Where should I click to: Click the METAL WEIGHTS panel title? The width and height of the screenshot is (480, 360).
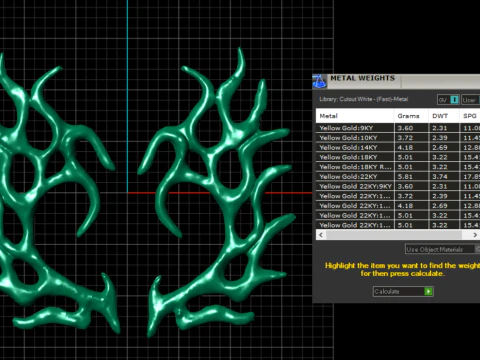pyautogui.click(x=362, y=78)
